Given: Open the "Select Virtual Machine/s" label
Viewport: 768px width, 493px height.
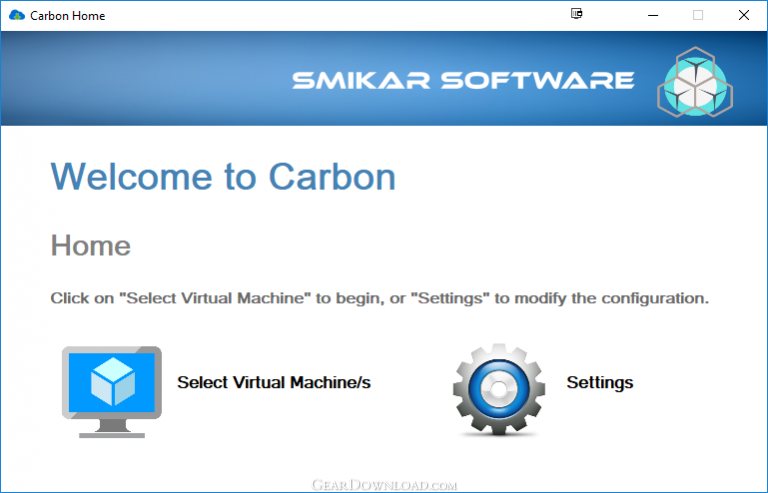Looking at the screenshot, I should [x=274, y=382].
